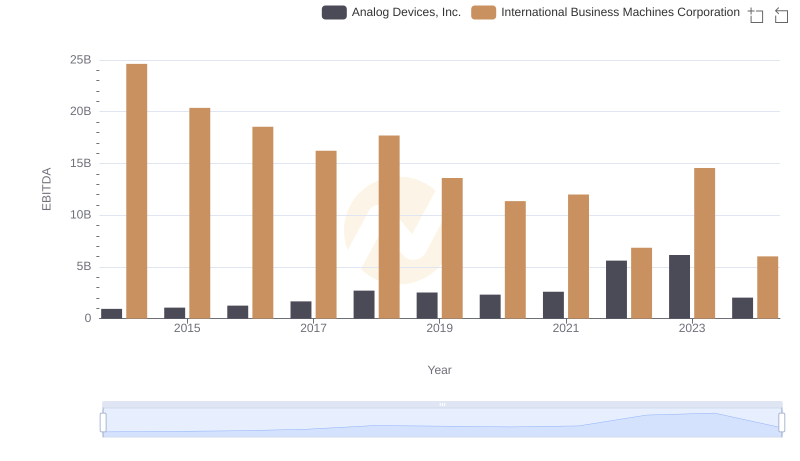Click the 5B y-axis label
Viewport: 800px width, 461px height.
84,266
